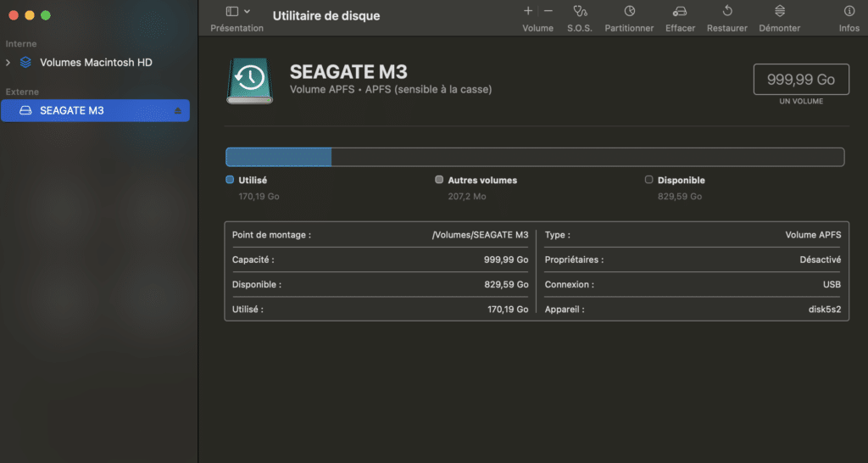Click the Interne sidebar section header

pos(21,44)
